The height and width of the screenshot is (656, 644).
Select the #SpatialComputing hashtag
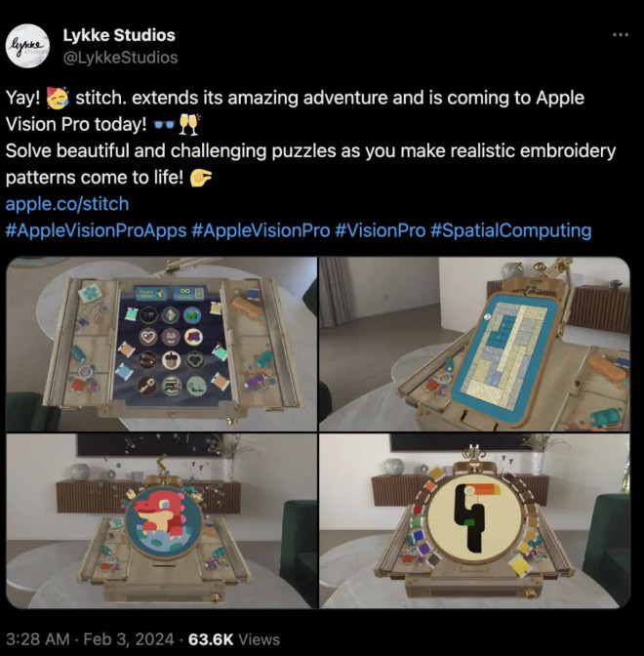point(512,230)
